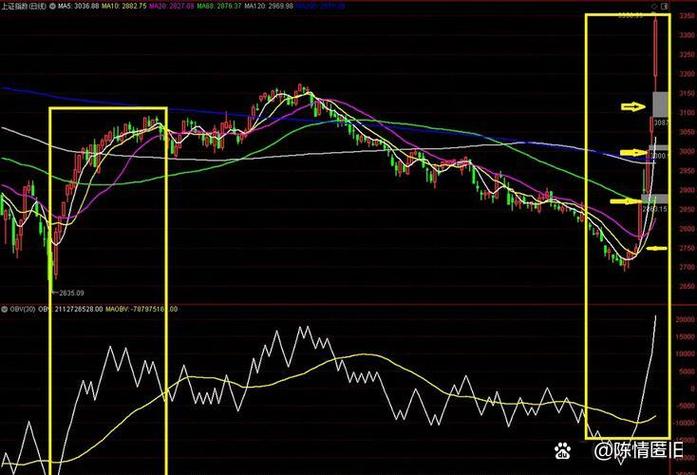Image resolution: width=697 pixels, height=475 pixels.
Task: Click the 3000 level on price axis
Action: pos(685,152)
